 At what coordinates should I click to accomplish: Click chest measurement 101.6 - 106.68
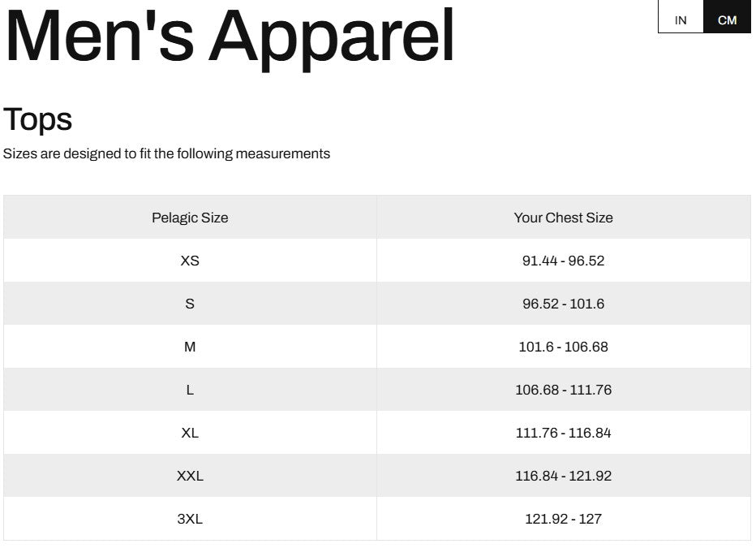tap(563, 347)
